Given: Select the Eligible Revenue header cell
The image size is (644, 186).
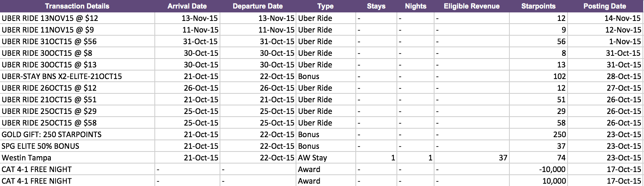Looking at the screenshot, I should 472,6.
